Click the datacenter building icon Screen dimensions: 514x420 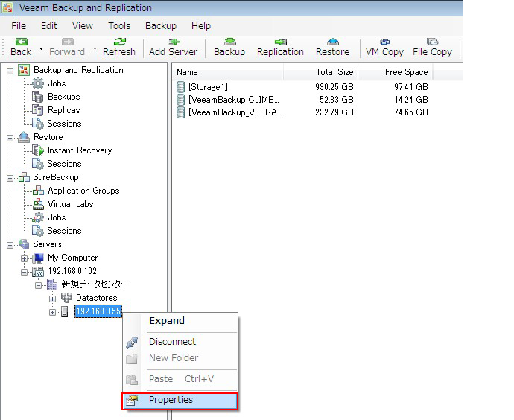click(52, 284)
